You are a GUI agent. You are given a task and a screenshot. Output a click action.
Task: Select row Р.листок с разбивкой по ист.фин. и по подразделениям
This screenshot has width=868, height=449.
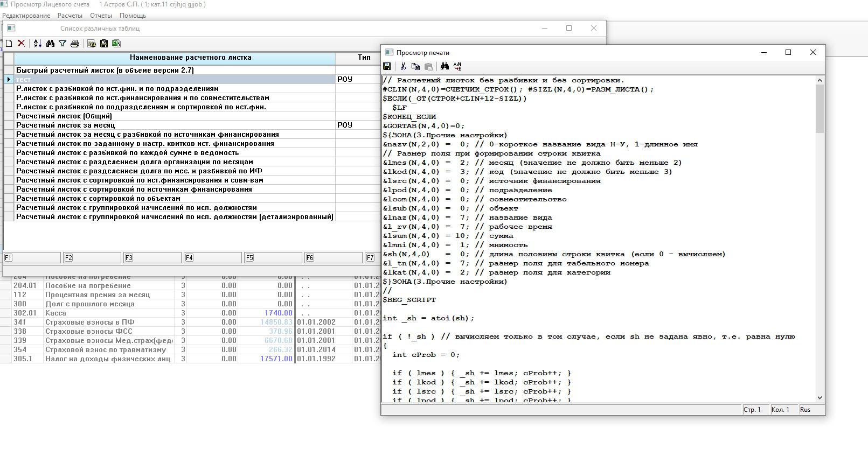[x=175, y=89]
